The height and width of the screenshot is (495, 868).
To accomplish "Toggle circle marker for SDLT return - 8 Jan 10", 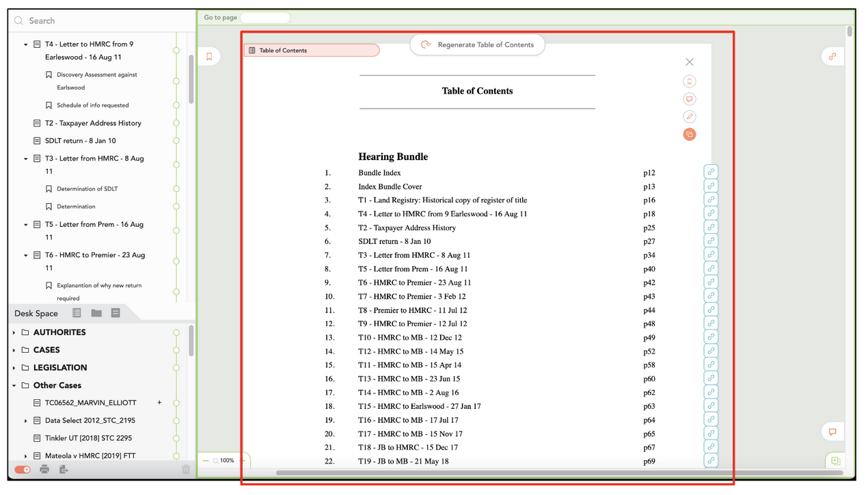I will point(176,141).
